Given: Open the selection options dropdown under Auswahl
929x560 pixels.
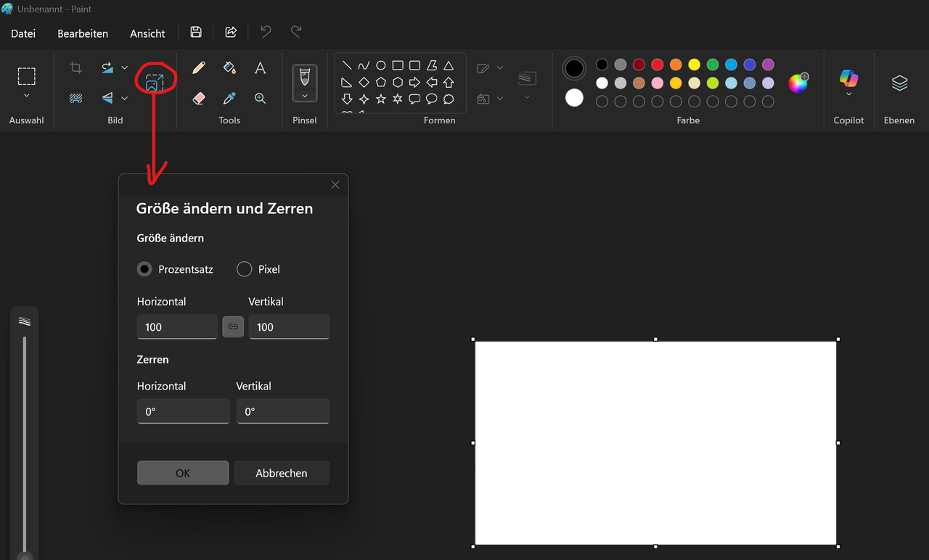Looking at the screenshot, I should 27,96.
